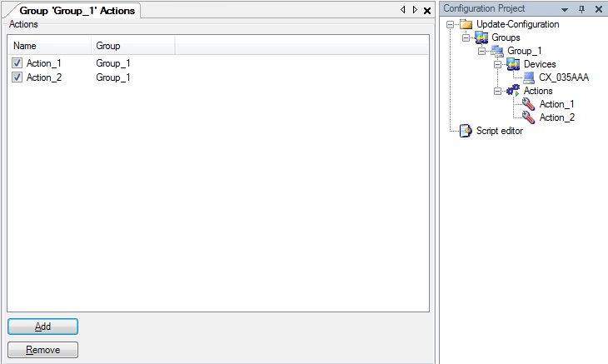Click the Actions gears icon in tree
This screenshot has width=608, height=364.
513,91
